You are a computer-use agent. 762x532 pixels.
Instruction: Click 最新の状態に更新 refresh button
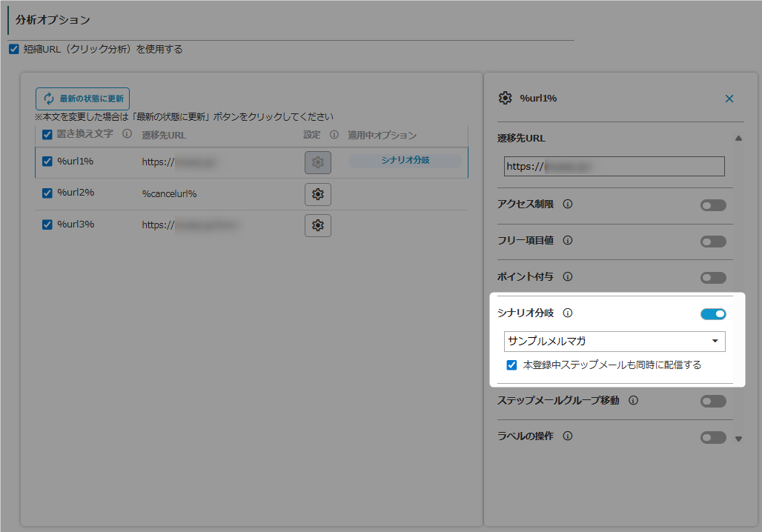click(82, 99)
